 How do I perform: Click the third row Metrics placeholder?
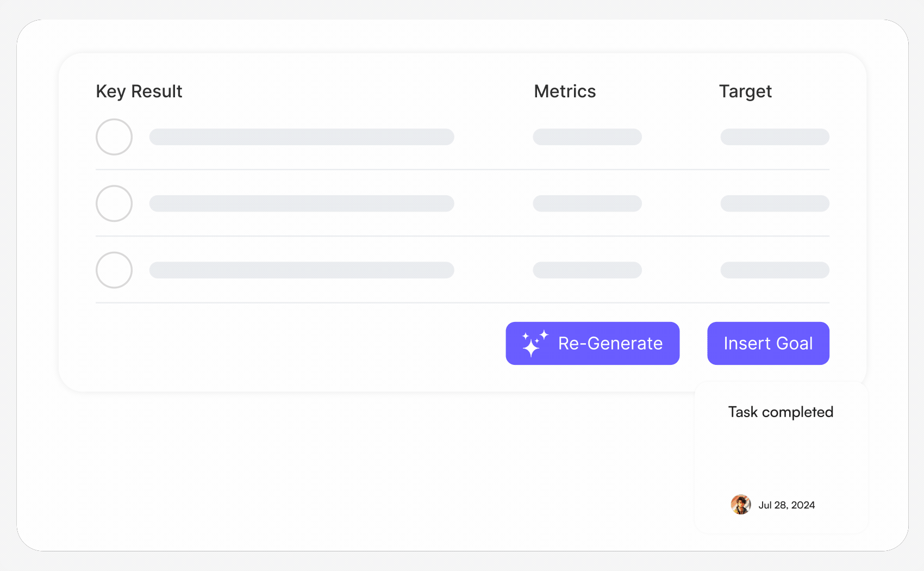(587, 270)
